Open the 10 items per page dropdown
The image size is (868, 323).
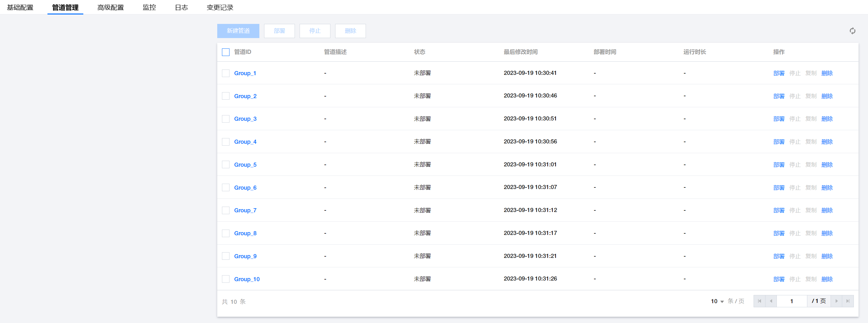tap(717, 301)
